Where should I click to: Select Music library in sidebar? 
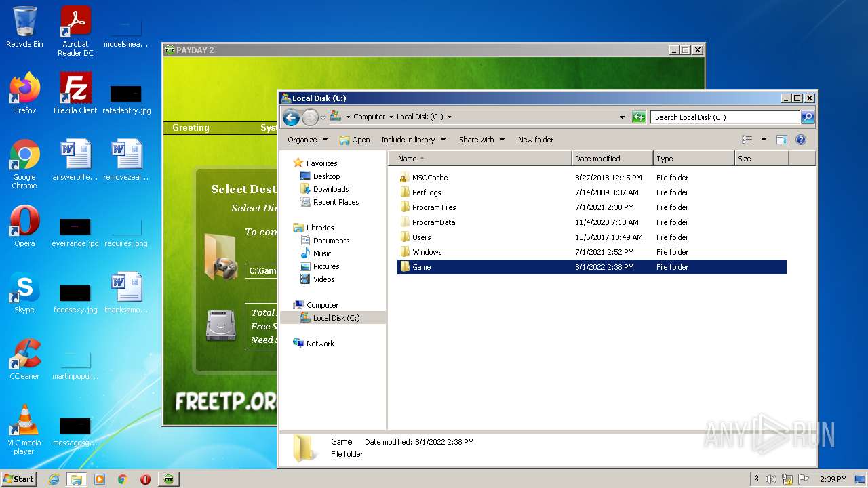(322, 253)
